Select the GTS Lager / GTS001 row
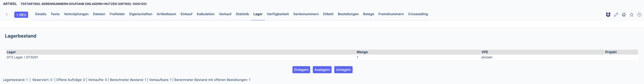Image resolution: width=644 pixels, height=84 pixels. coord(322,57)
